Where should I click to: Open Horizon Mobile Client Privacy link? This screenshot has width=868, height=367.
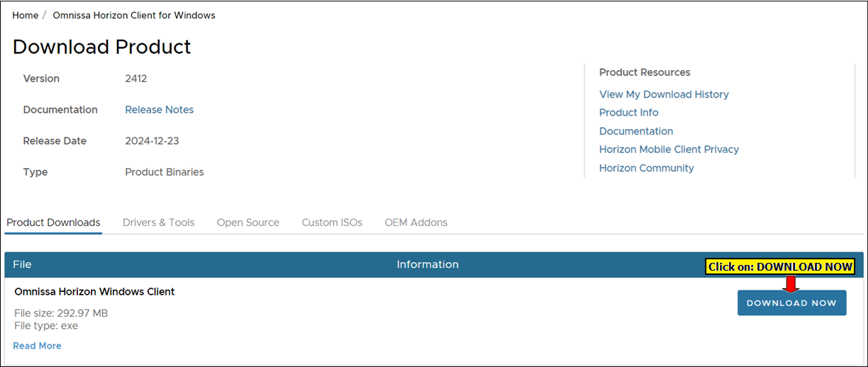[669, 149]
